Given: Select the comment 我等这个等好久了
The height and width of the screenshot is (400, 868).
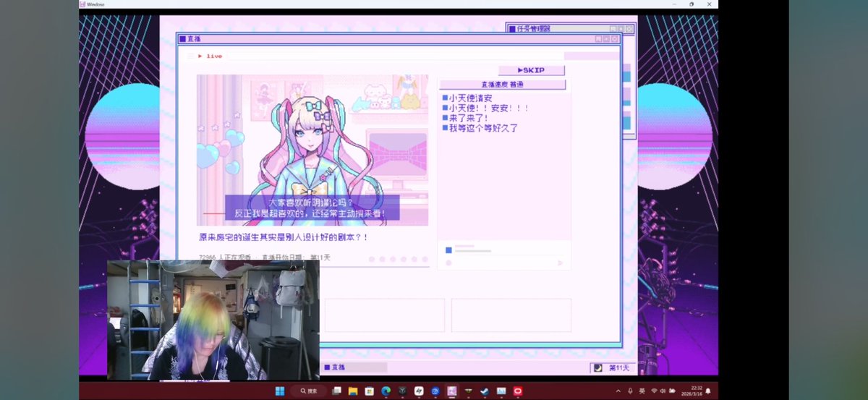Looking at the screenshot, I should (480, 128).
